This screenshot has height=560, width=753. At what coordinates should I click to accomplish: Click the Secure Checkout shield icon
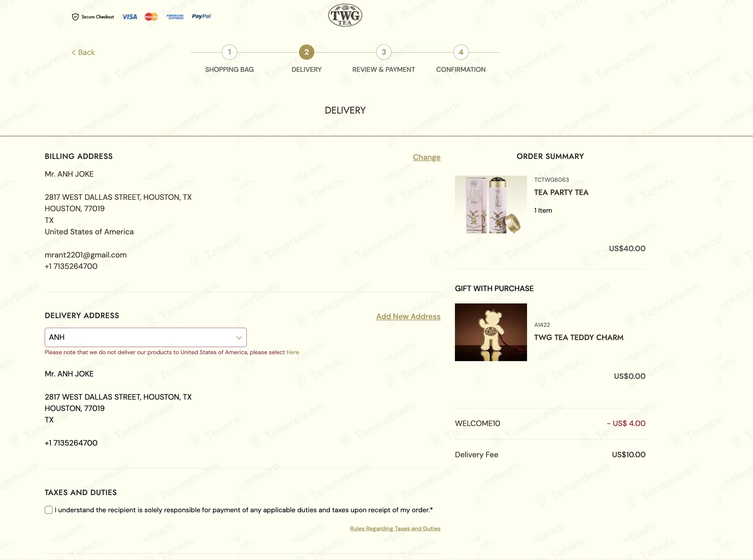75,17
